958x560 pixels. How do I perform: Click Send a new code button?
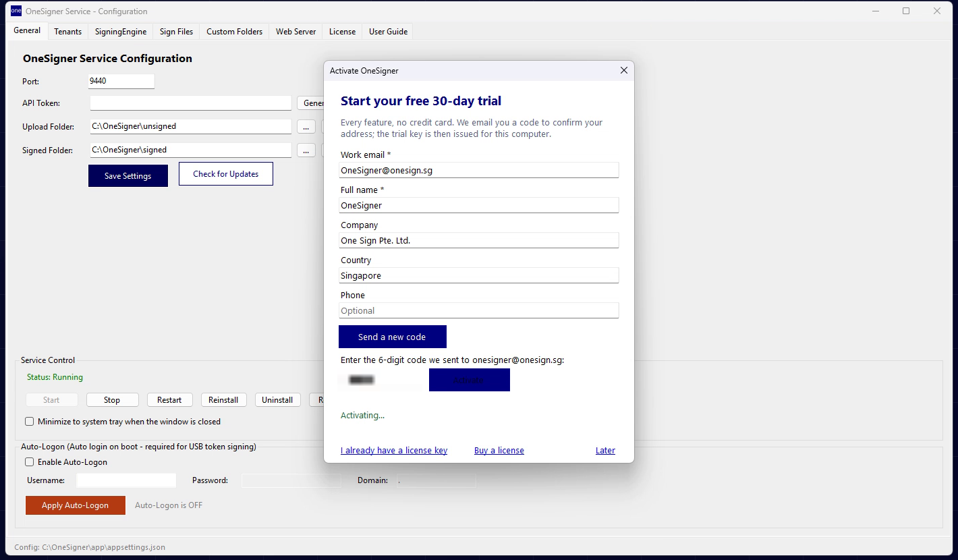click(x=392, y=337)
